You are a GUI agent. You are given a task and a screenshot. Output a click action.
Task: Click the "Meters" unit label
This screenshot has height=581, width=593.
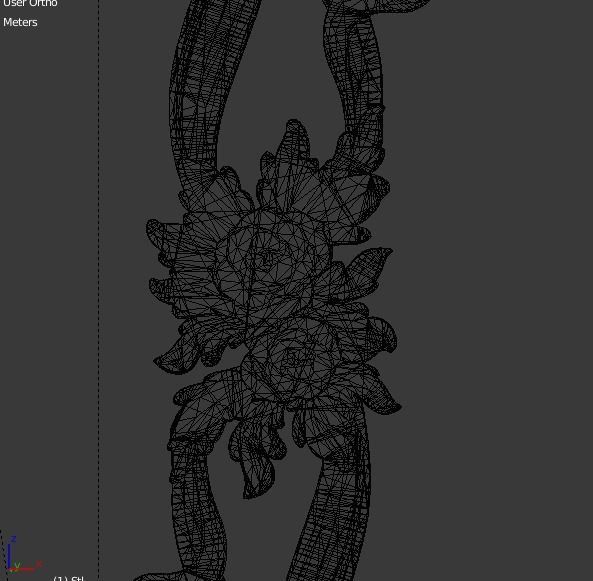coord(20,22)
